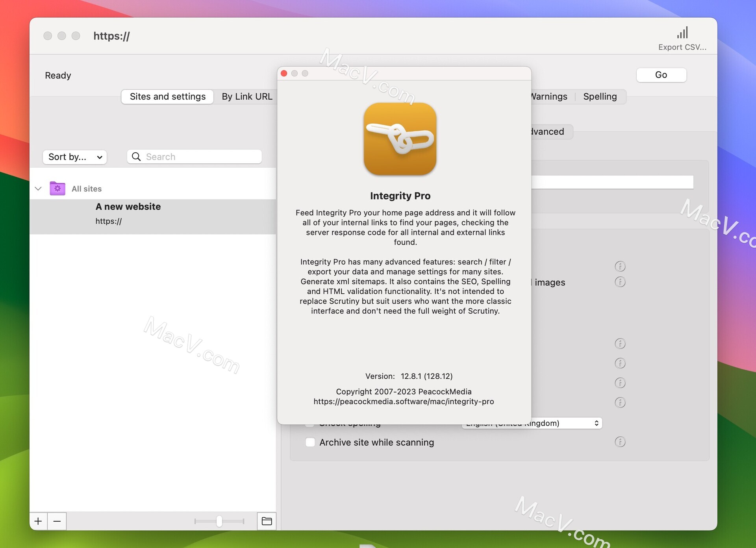Collapse the All sites group
756x548 pixels.
pyautogui.click(x=38, y=189)
